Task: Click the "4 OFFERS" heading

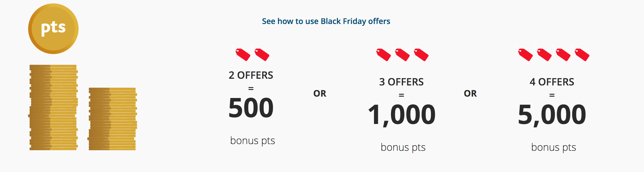Action: click(552, 82)
